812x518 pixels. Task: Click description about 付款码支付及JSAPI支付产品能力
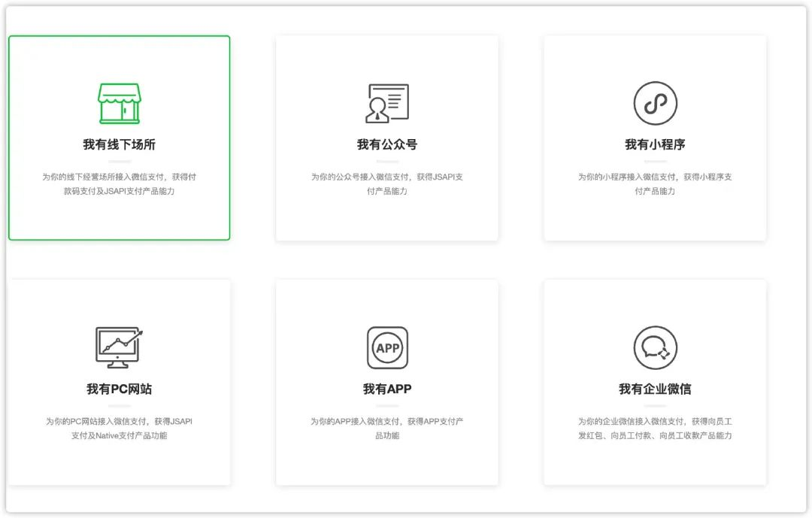[119, 184]
